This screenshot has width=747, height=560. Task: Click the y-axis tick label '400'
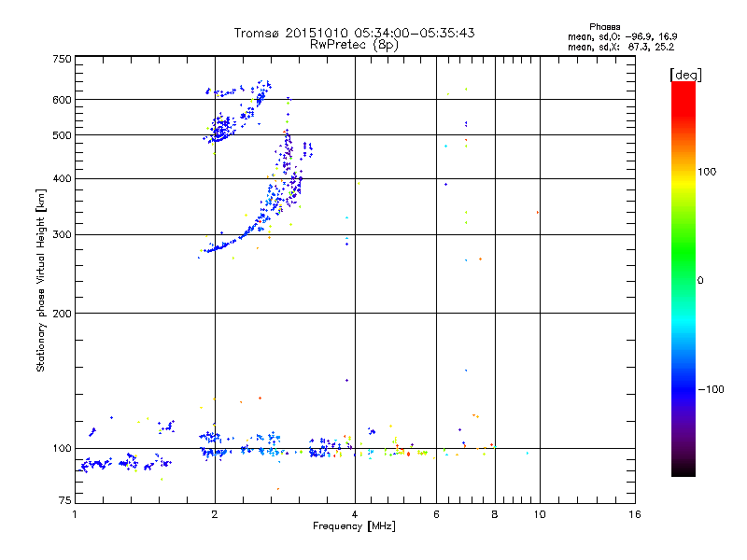[62, 179]
